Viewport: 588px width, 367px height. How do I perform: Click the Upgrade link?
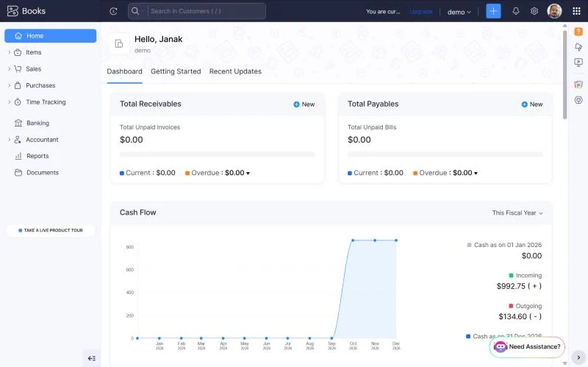click(x=420, y=12)
